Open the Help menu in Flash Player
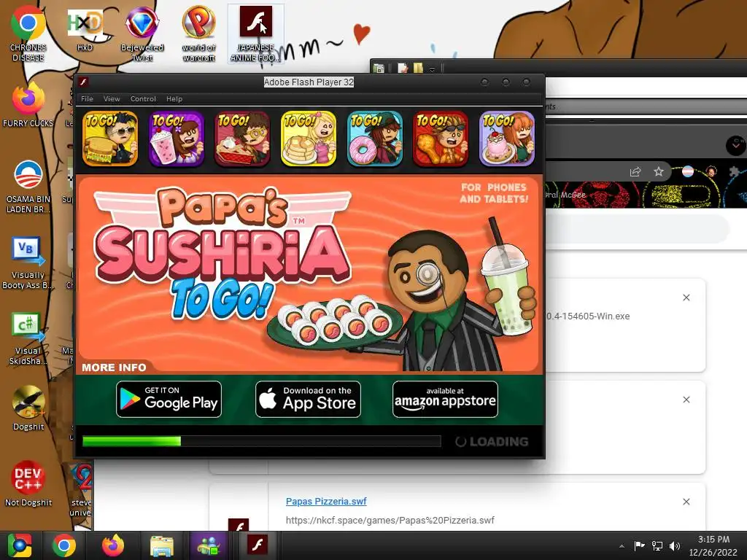747x560 pixels. [174, 98]
